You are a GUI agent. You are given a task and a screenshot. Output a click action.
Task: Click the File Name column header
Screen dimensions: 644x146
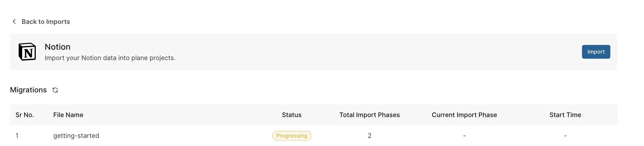coord(68,115)
